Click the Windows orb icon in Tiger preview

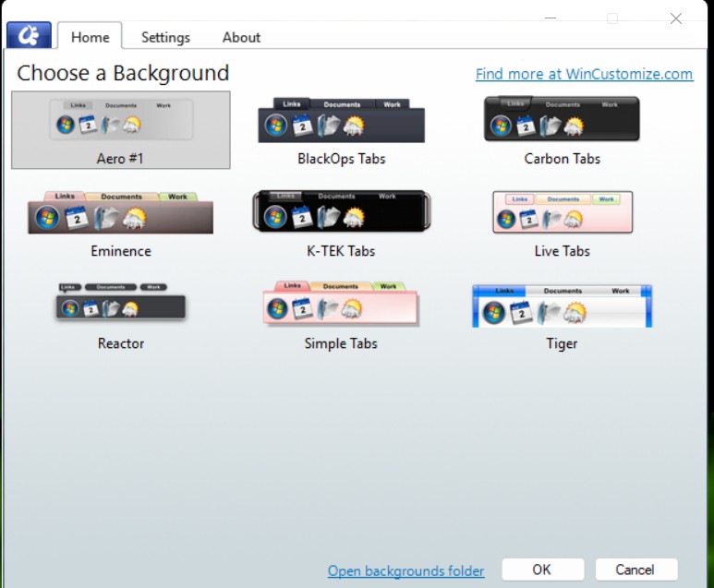(493, 312)
